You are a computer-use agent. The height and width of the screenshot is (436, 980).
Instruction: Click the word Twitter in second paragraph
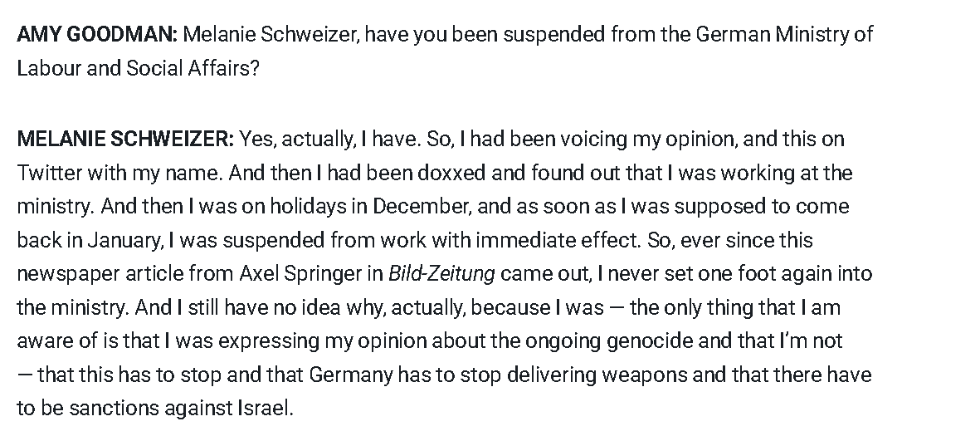[50, 173]
